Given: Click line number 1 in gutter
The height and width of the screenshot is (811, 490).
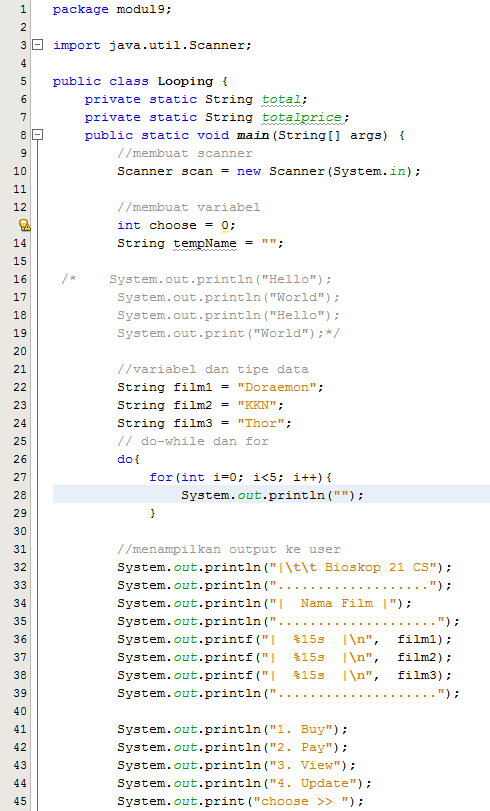Looking at the screenshot, I should 22,9.
